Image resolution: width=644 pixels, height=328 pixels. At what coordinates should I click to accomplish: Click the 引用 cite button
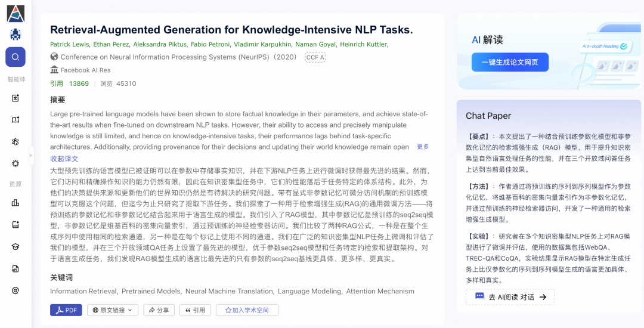pos(195,310)
